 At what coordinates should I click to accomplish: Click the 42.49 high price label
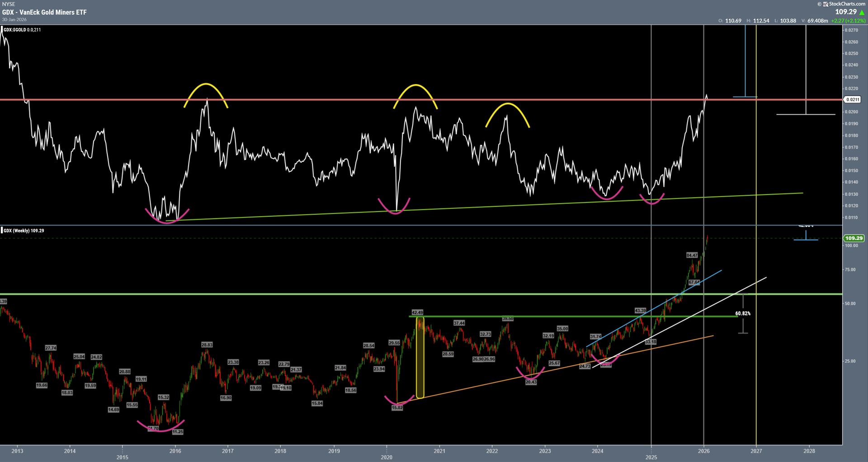417,312
